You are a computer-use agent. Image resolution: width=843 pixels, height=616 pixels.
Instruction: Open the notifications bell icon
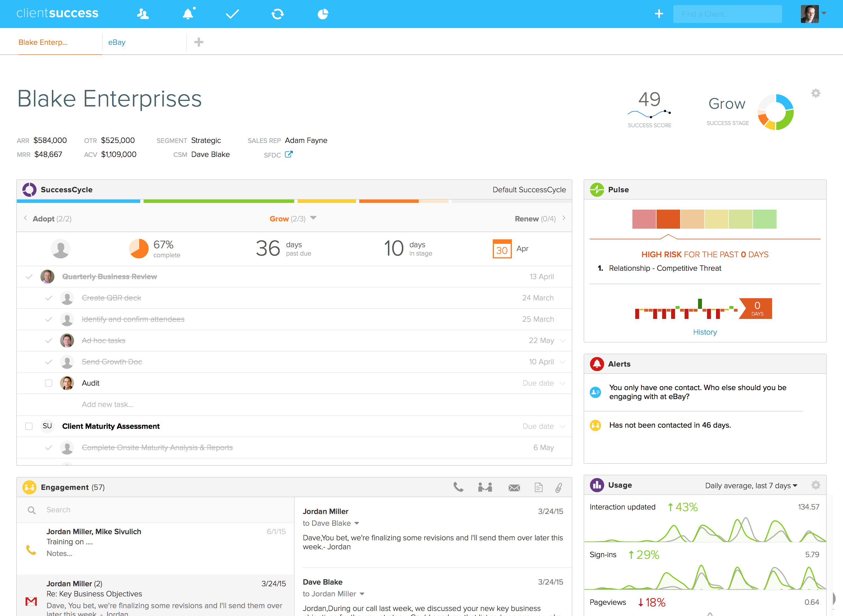point(188,14)
